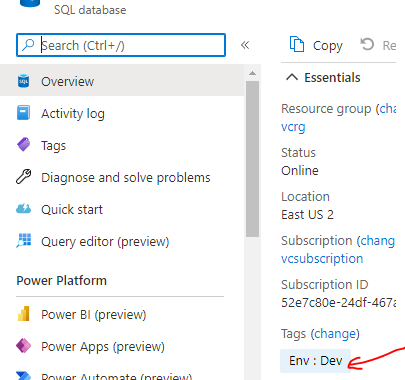Click the Tags change link

[x=335, y=334]
